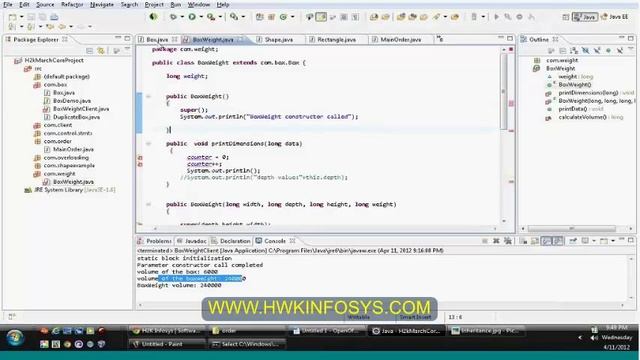Toggle Scroll Lock in Console toolbar

(x=535, y=241)
